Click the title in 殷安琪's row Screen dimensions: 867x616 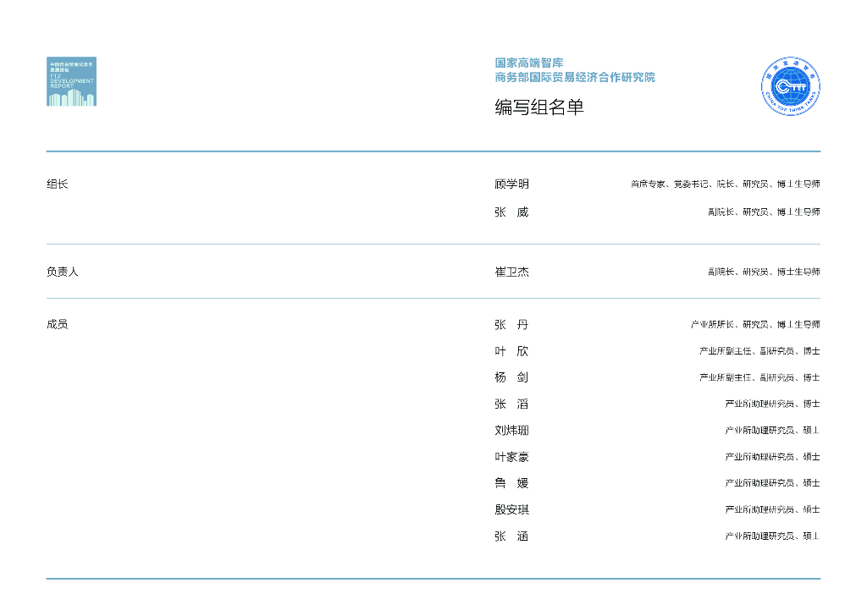[x=772, y=510]
